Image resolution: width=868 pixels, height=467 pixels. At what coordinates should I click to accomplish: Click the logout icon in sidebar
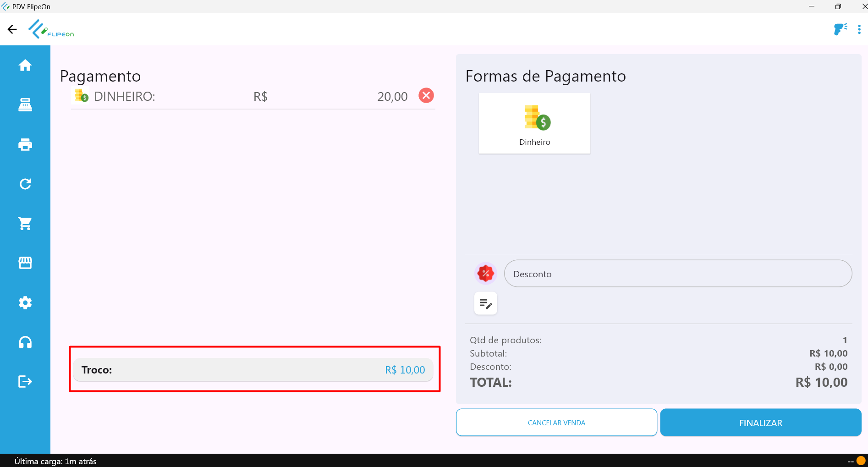25,381
